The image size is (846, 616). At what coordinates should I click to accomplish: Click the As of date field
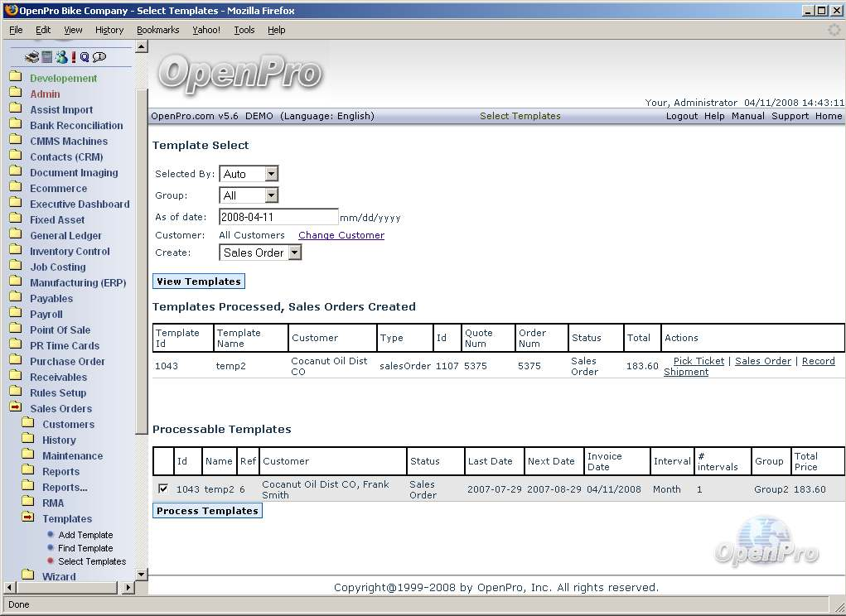coord(278,217)
